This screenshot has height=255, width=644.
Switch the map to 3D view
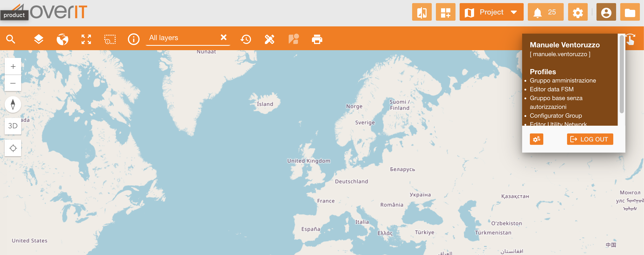pyautogui.click(x=13, y=126)
